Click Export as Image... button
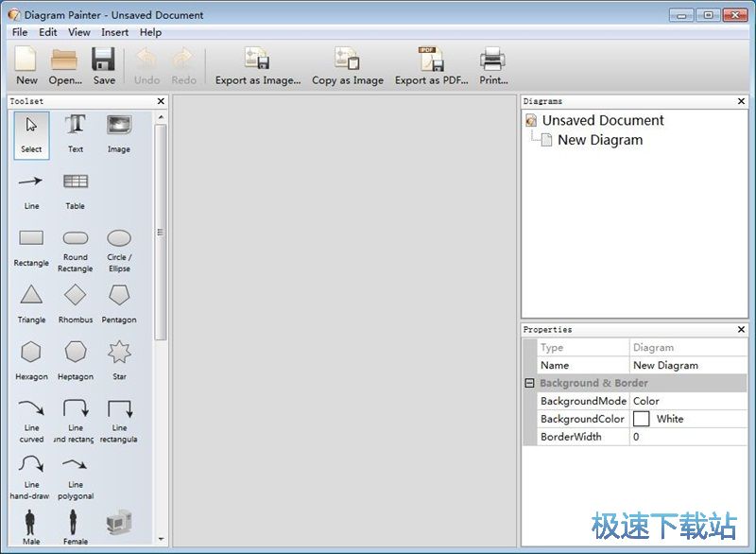This screenshot has height=554, width=756. click(257, 66)
